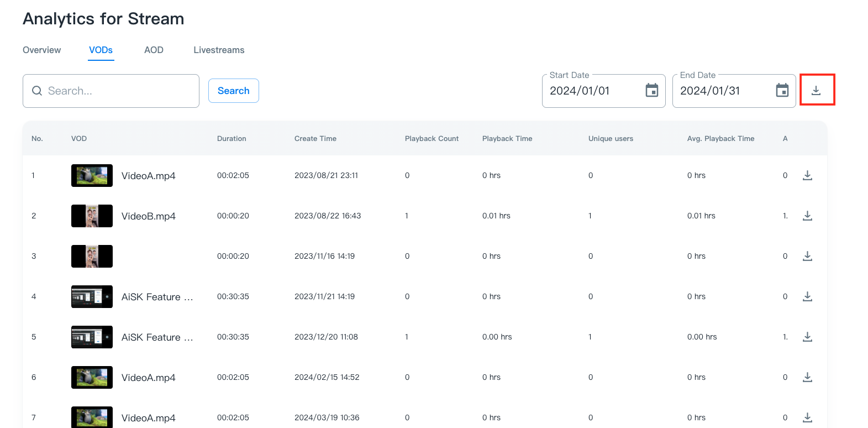The height and width of the screenshot is (428, 868).
Task: Download row 6 VideoA.mp4 analytics
Action: 807,377
